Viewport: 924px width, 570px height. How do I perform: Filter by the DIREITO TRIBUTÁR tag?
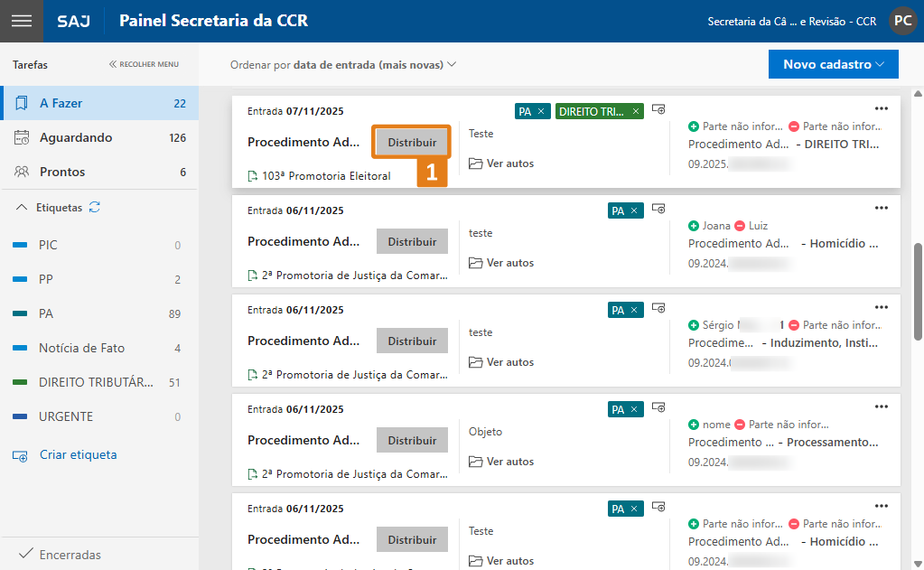[x=96, y=383]
